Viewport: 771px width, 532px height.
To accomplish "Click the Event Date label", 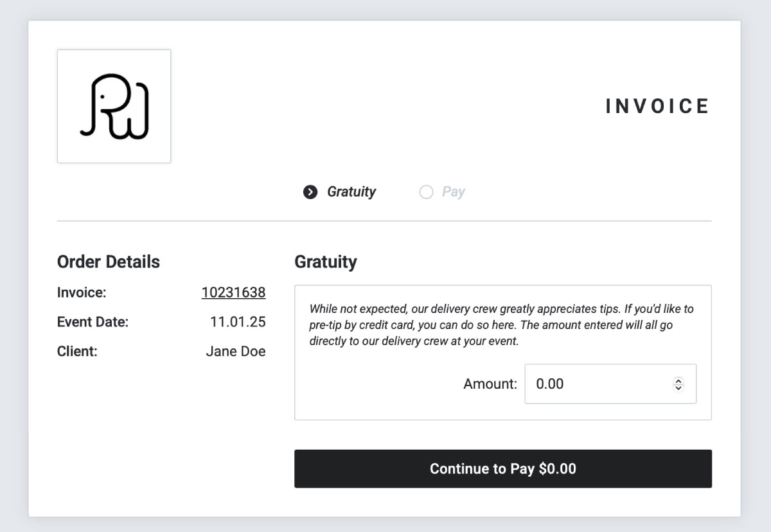I will (93, 322).
